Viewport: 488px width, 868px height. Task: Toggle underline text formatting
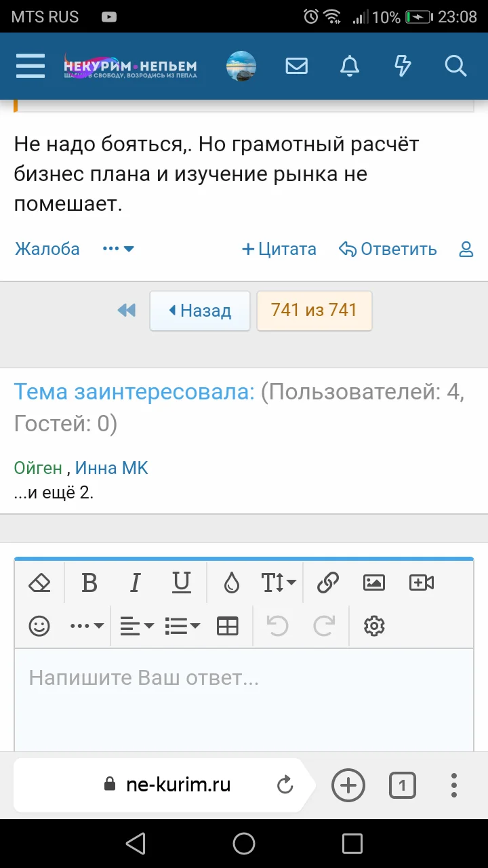pyautogui.click(x=182, y=583)
